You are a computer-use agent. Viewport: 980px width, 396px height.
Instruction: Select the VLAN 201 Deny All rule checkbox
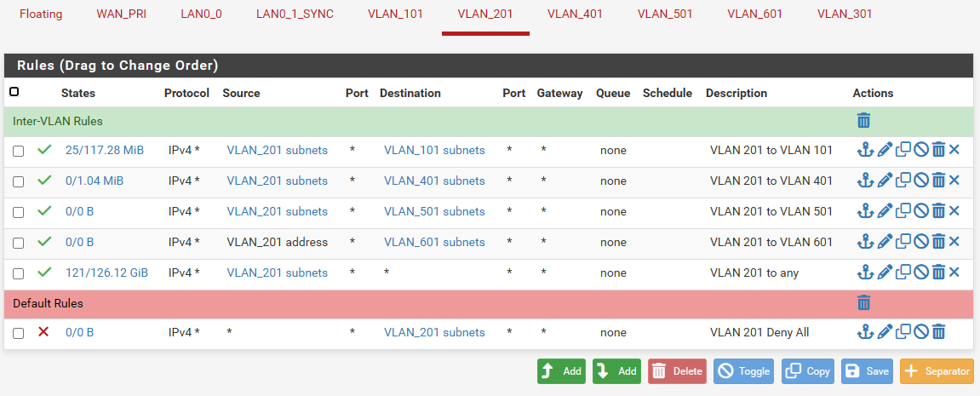click(19, 333)
